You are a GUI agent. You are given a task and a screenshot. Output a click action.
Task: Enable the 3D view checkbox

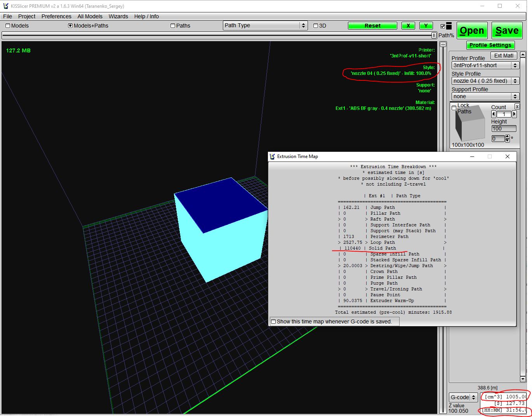[316, 26]
